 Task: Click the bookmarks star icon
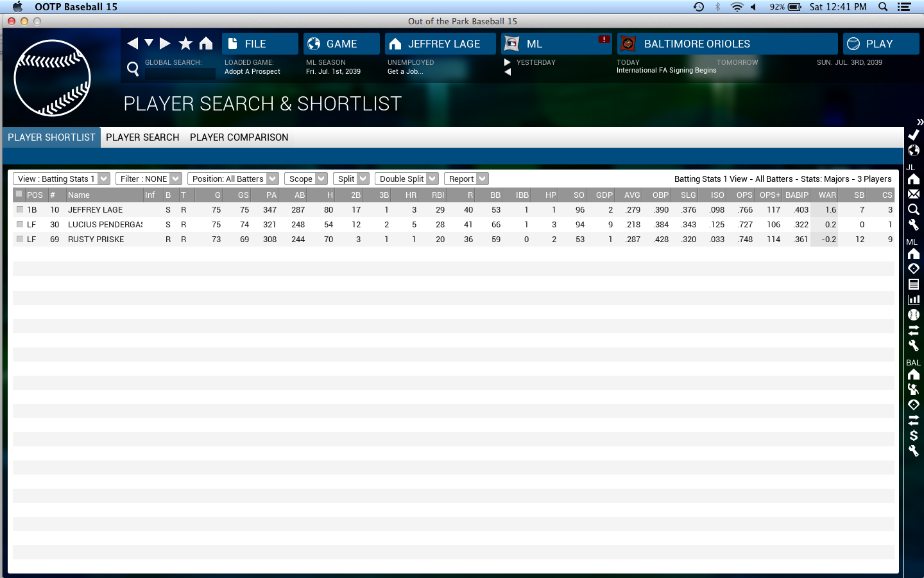pos(185,43)
